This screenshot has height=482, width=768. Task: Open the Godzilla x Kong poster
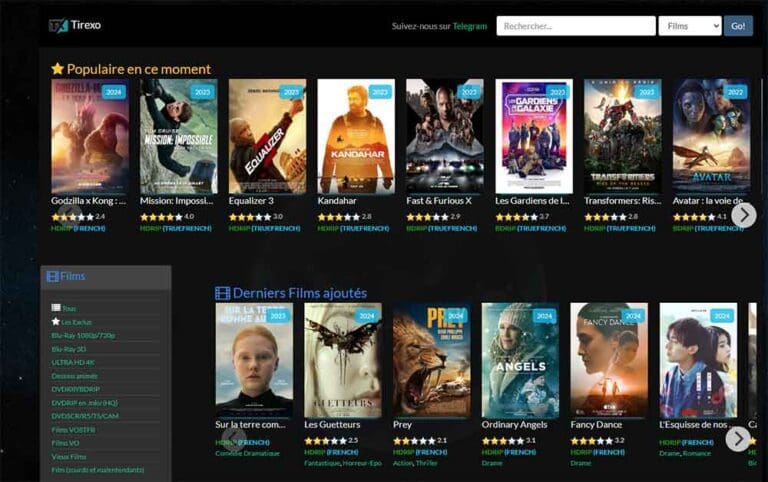click(90, 136)
